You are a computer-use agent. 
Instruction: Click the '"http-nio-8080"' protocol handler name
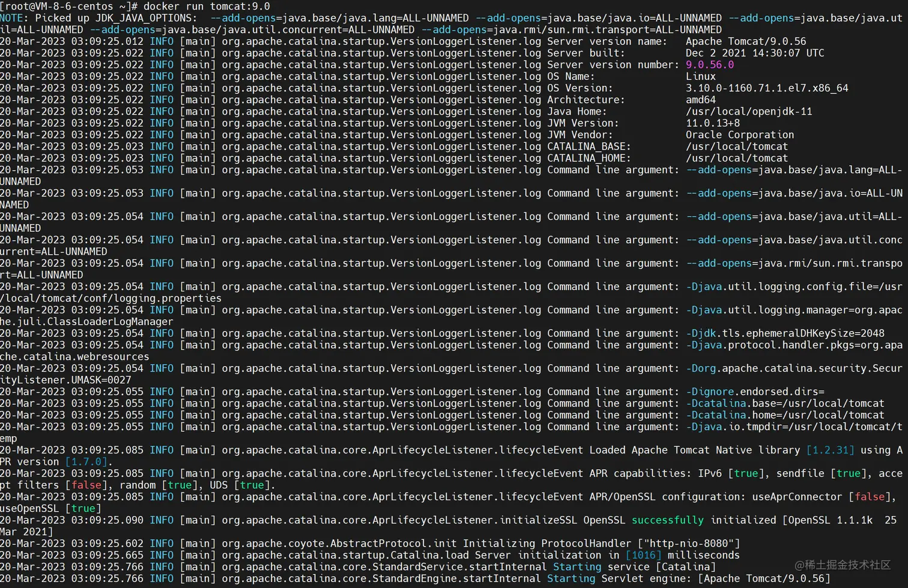689,544
